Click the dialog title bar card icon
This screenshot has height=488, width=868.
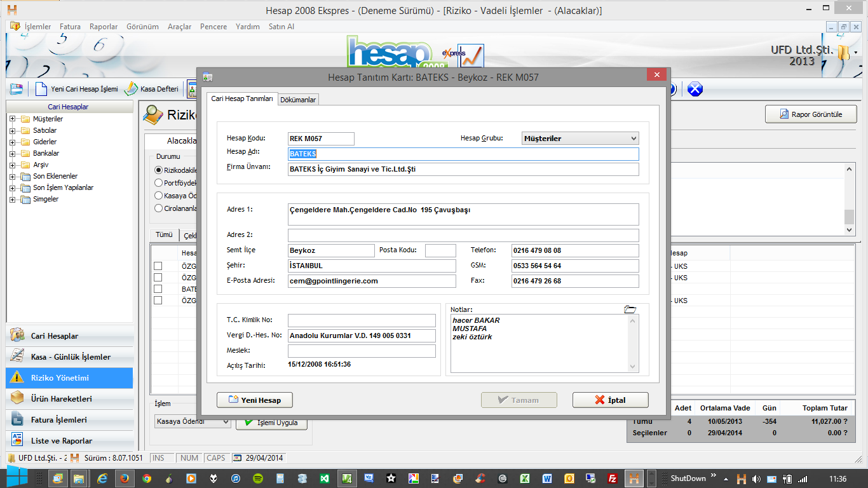click(207, 77)
